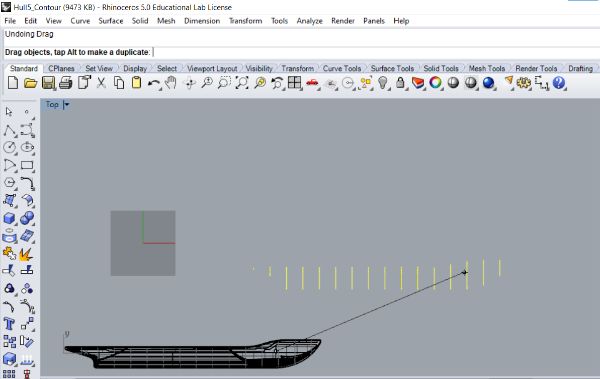Open the Surface menu
The height and width of the screenshot is (379, 600).
(x=111, y=21)
